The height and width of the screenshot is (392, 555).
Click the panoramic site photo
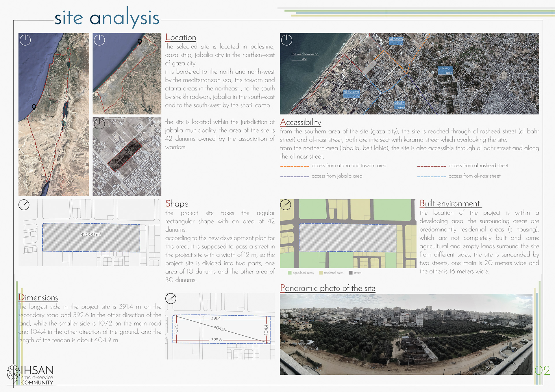(406, 334)
